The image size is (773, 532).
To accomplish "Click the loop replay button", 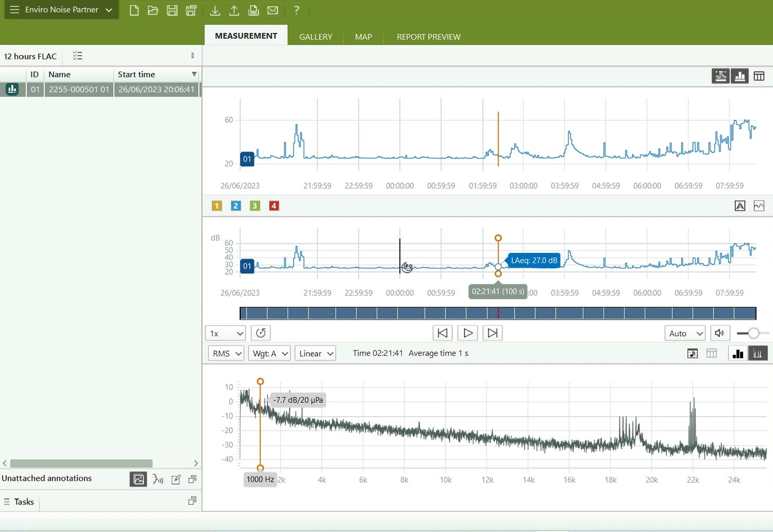I will point(261,333).
